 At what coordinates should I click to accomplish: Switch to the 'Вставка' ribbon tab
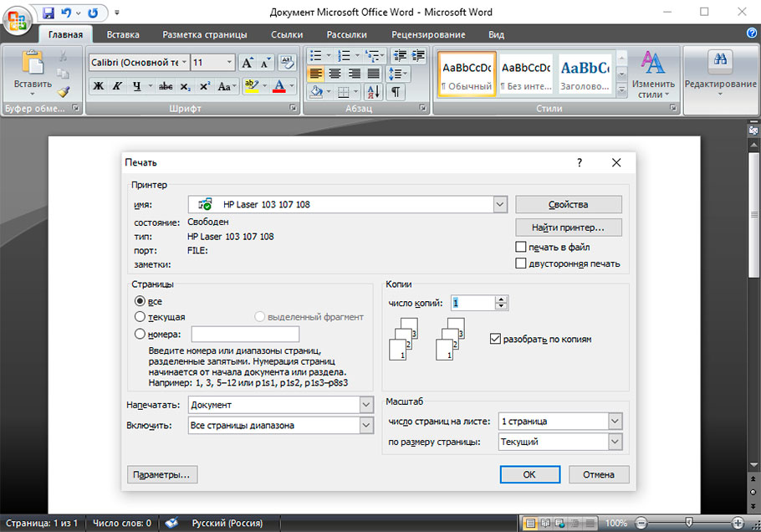(123, 34)
